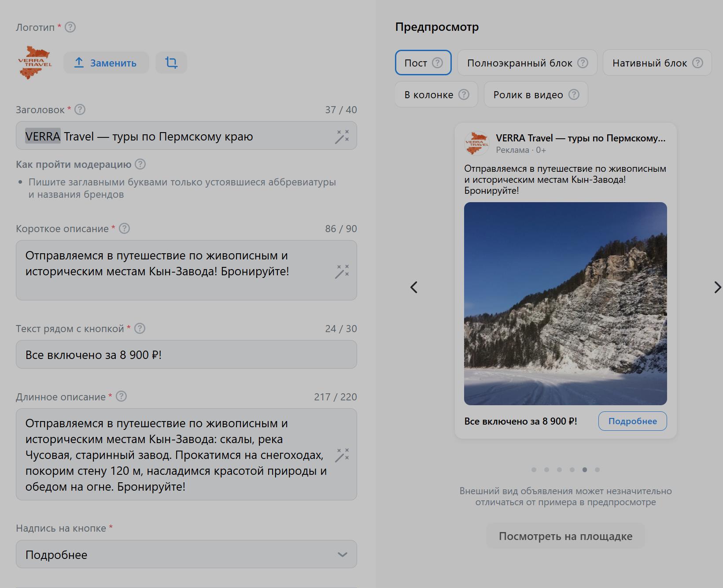
Task: Click the 217 / 220 character counter
Action: point(336,397)
